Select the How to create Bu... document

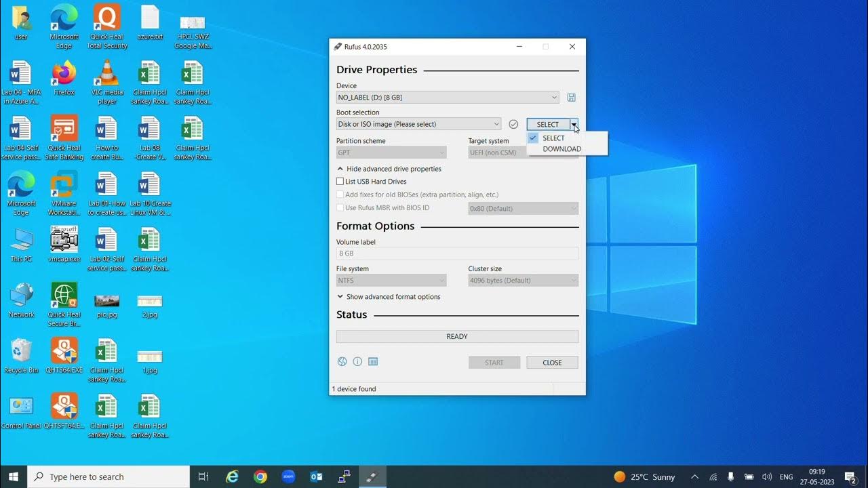tap(106, 138)
